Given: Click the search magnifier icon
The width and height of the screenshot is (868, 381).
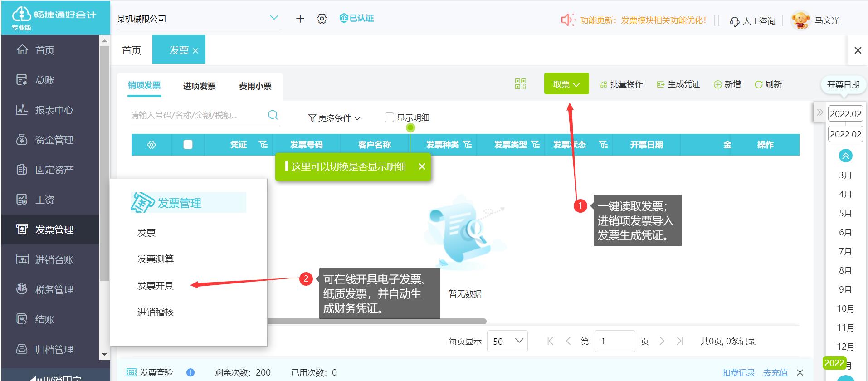Looking at the screenshot, I should (x=273, y=115).
